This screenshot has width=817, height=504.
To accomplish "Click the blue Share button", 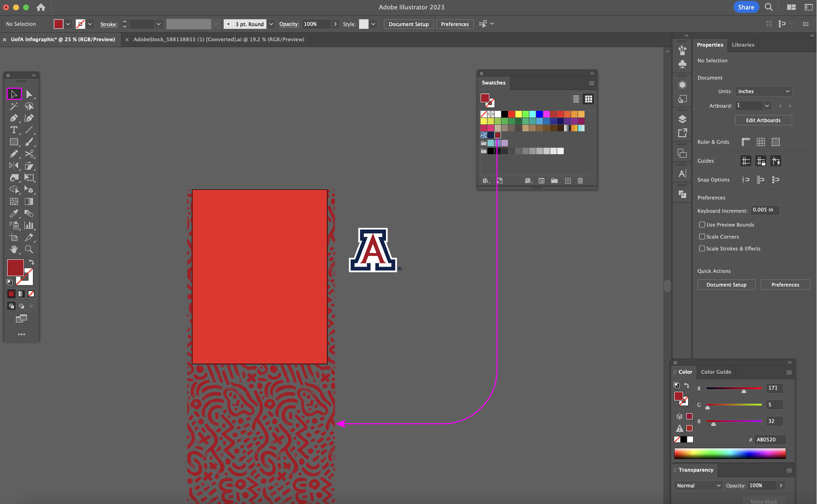I will click(746, 7).
